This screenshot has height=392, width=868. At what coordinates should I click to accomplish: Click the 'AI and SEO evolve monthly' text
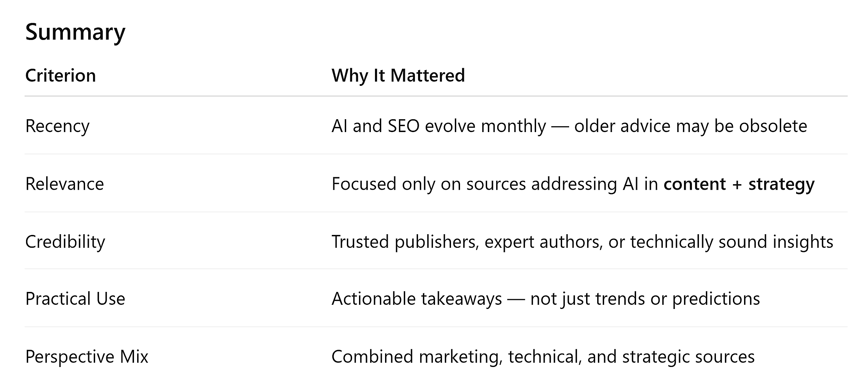[439, 126]
